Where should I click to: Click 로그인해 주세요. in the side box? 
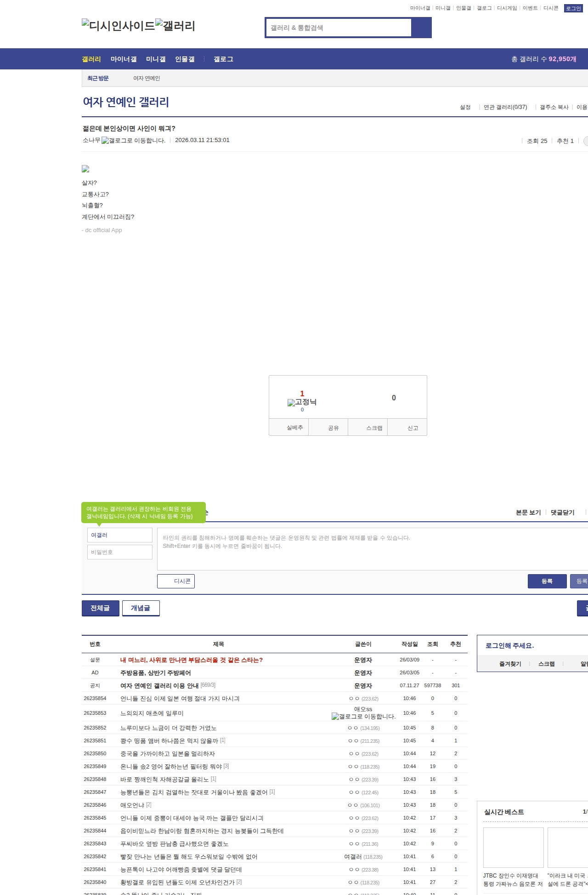(x=509, y=645)
